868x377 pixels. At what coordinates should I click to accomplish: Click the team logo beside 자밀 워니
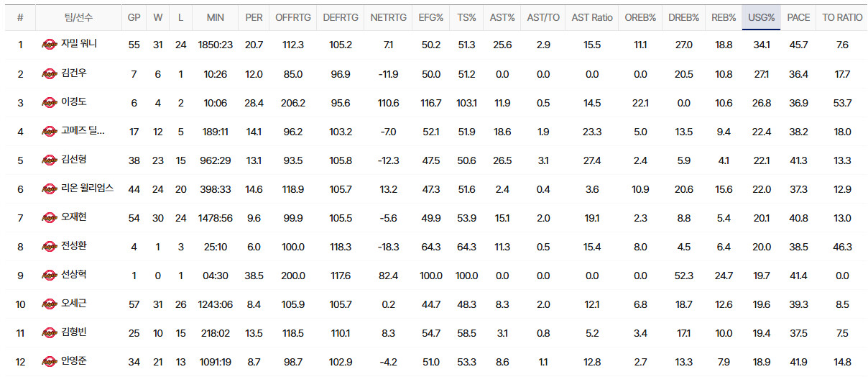tap(49, 45)
